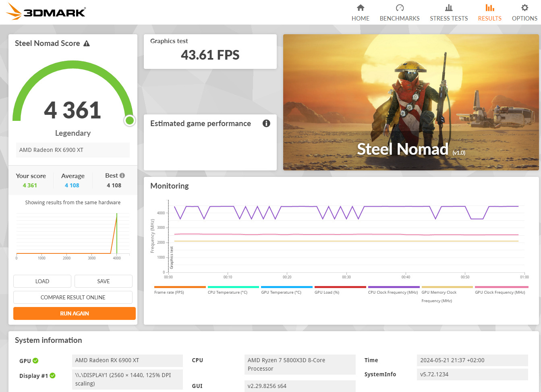Viewport: 541px width, 392px height.
Task: Toggle the GPU Memory Clock Frequency legend
Action: pos(447,295)
